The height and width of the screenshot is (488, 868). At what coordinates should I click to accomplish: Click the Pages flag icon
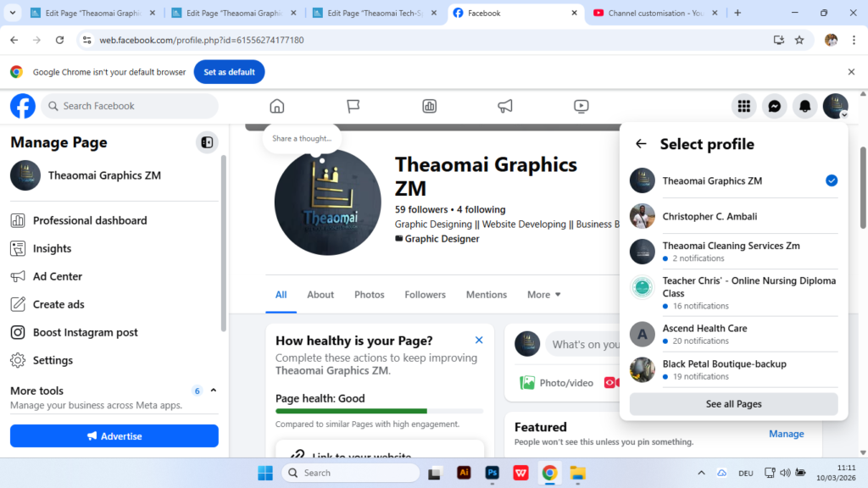pos(353,106)
